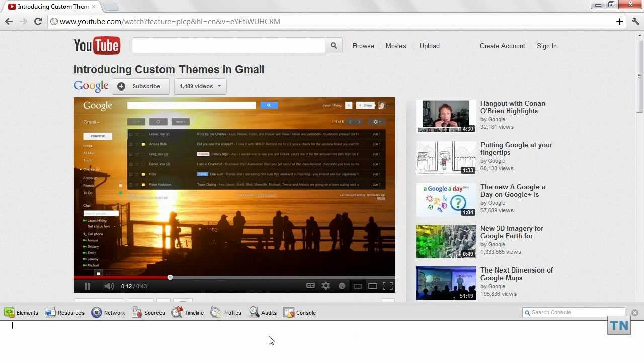The height and width of the screenshot is (362, 644).
Task: Click the YouTube logo
Action: pos(97,46)
